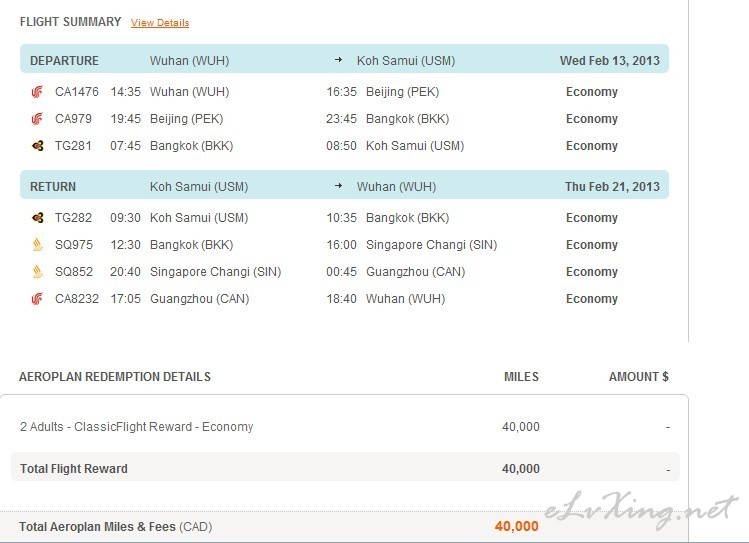This screenshot has height=543, width=749.
Task: Click departure time 19:45
Action: pyautogui.click(x=126, y=118)
